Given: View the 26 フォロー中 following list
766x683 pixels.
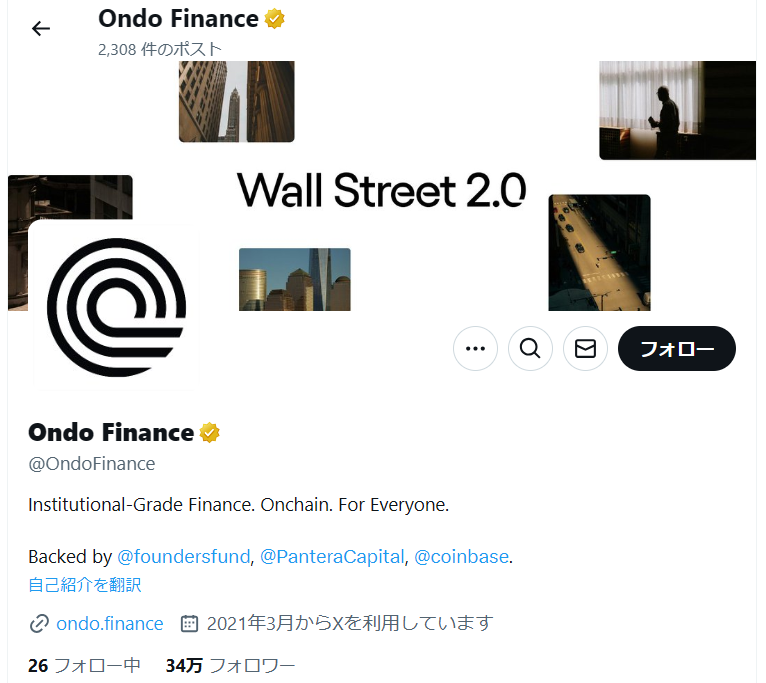Looking at the screenshot, I should pos(84,665).
